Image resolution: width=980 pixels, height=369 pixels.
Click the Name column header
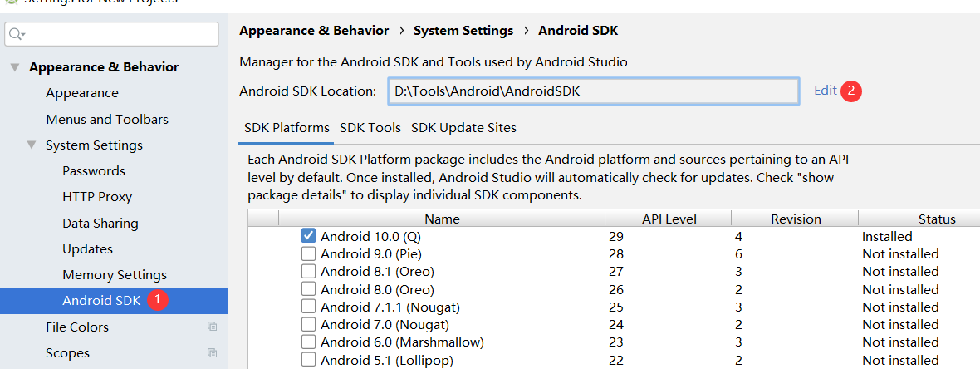(x=442, y=219)
